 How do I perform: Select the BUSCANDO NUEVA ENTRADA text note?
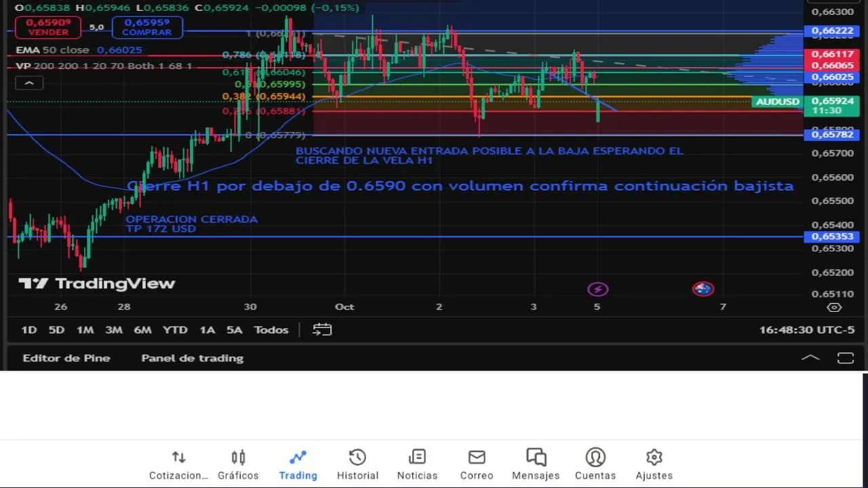(489, 156)
